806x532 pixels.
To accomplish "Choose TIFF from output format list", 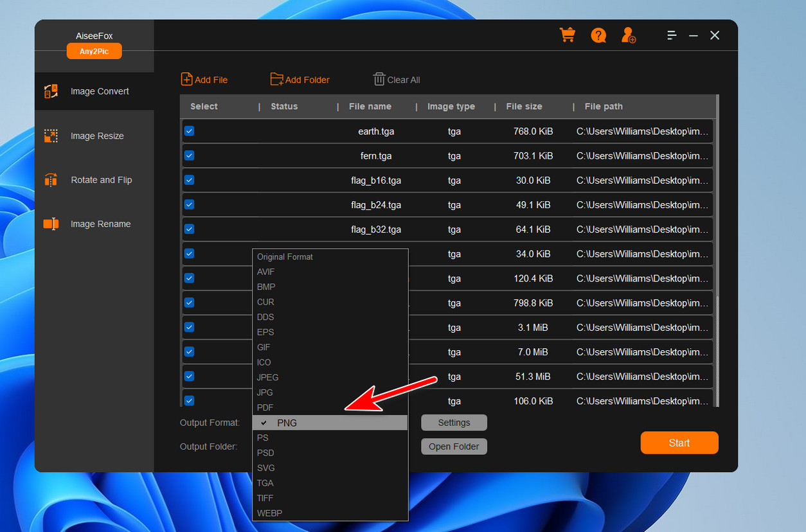I will click(330, 498).
